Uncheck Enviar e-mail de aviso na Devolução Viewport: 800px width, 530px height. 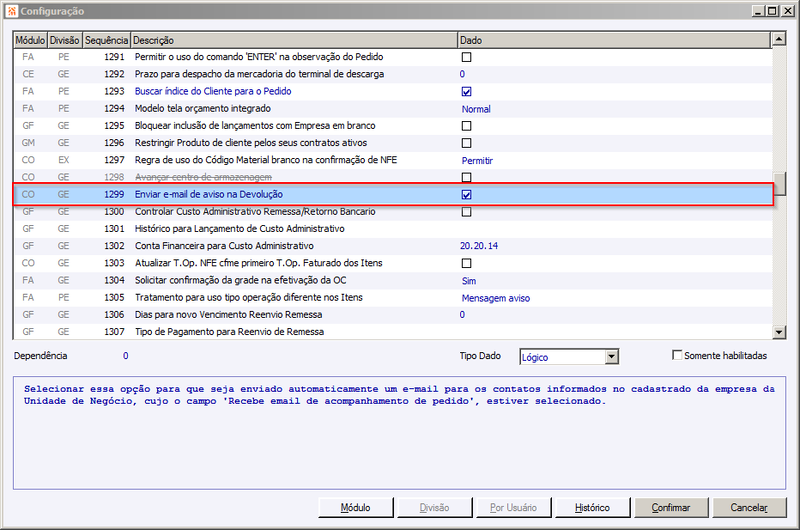(x=466, y=194)
